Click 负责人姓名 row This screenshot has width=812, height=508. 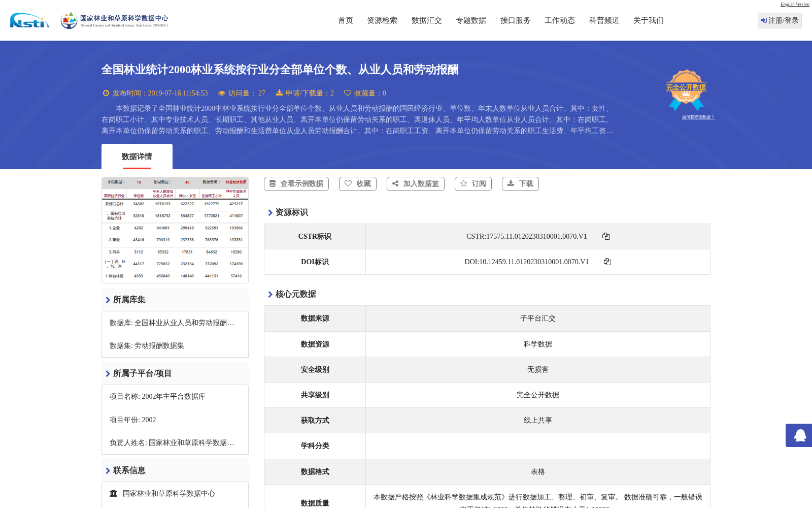click(172, 442)
